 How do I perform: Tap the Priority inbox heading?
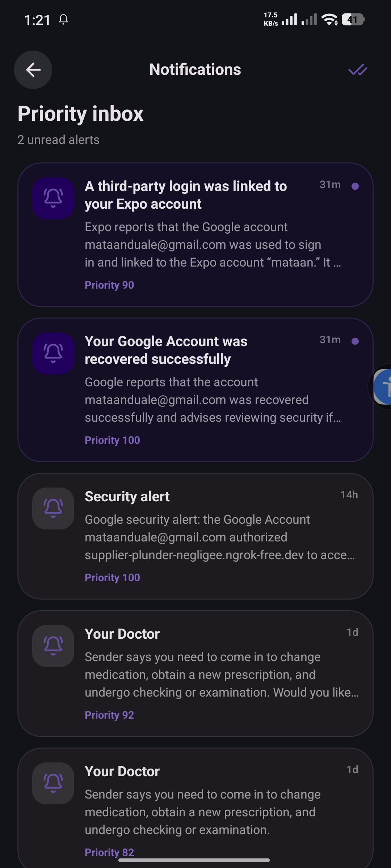click(80, 114)
